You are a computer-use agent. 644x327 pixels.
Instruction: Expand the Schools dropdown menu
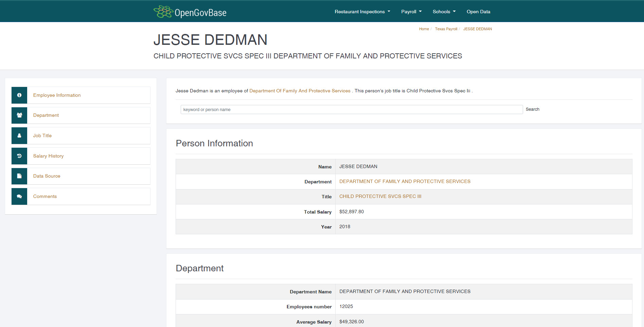pos(444,12)
